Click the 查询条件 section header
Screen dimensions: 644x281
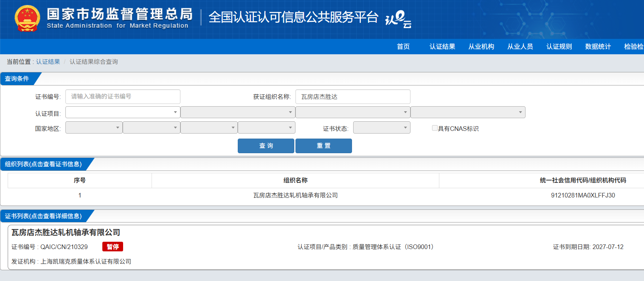point(17,79)
